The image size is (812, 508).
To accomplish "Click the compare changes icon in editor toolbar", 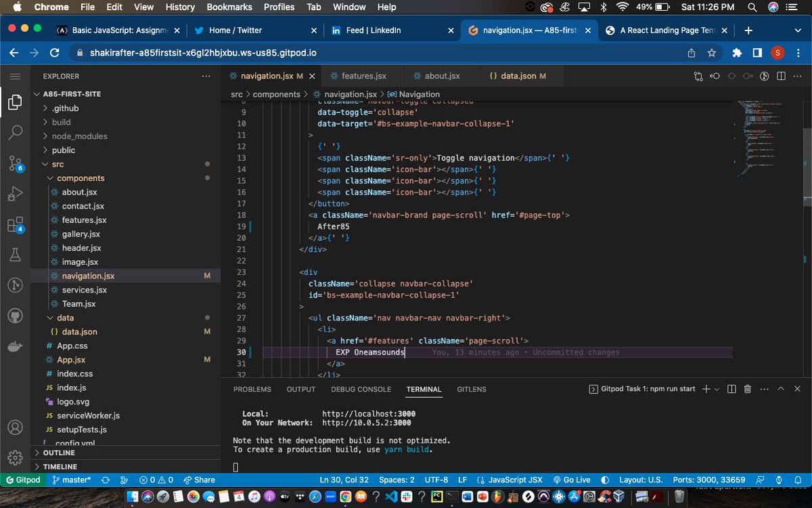I will point(698,76).
